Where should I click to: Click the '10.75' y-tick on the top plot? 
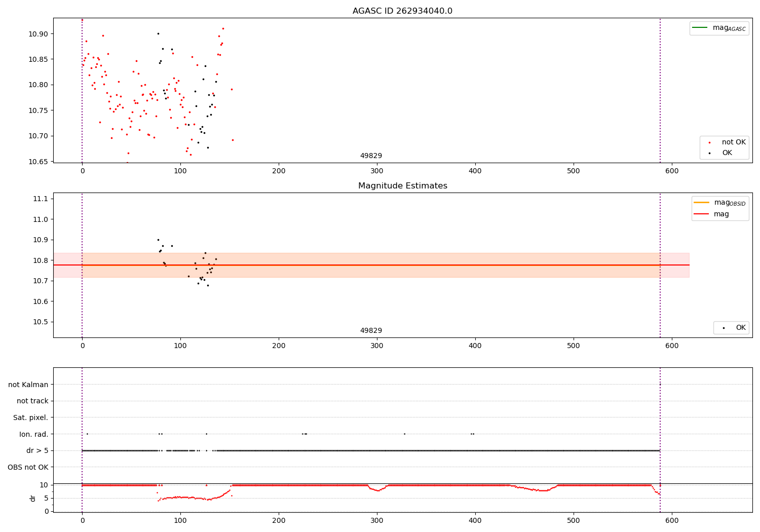coord(39,110)
